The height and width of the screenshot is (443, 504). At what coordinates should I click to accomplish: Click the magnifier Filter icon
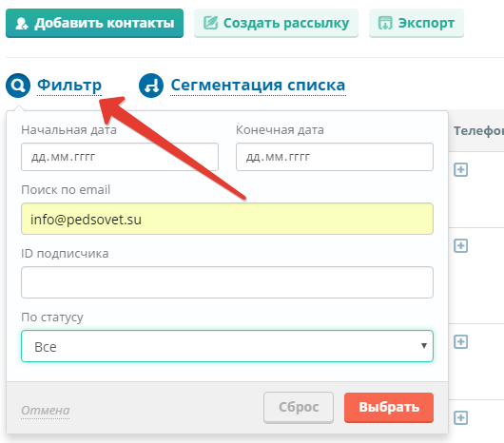[x=18, y=86]
